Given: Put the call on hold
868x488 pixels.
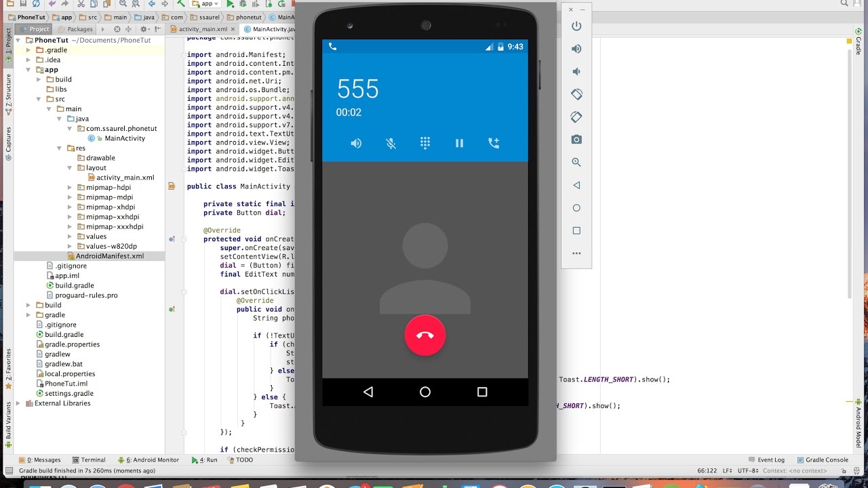Looking at the screenshot, I should click(x=459, y=144).
